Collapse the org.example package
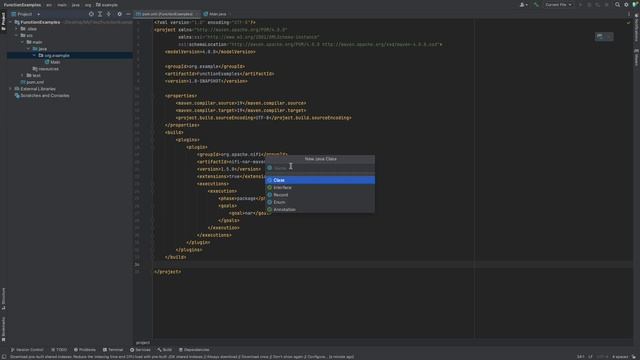640x360 pixels. click(x=34, y=55)
